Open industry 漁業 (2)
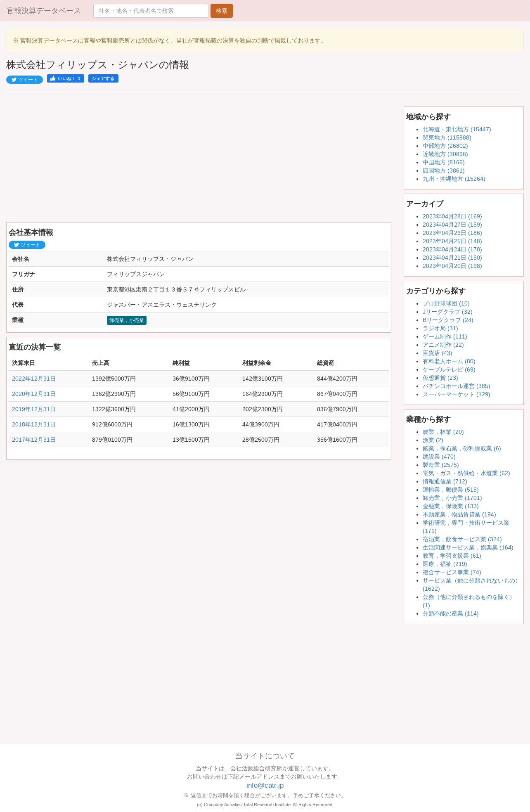Image resolution: width=530 pixels, height=812 pixels. [x=433, y=440]
